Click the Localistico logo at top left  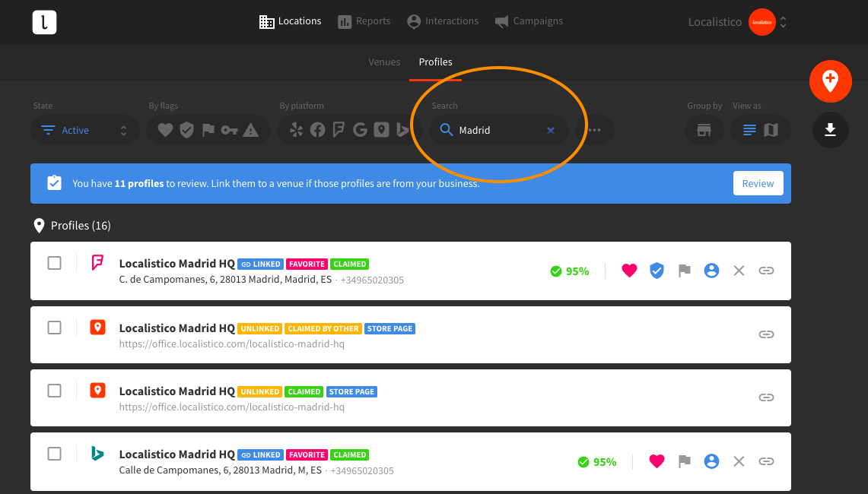pos(44,22)
